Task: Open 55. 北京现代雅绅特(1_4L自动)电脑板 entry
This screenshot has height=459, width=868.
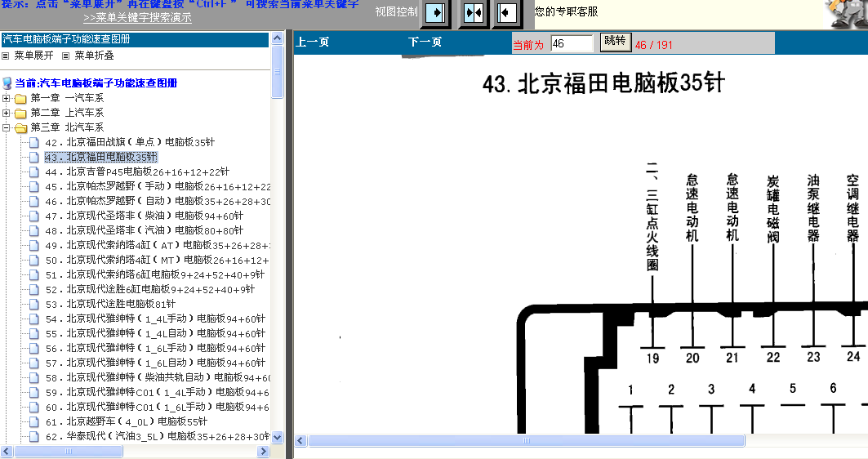Action: [x=155, y=333]
